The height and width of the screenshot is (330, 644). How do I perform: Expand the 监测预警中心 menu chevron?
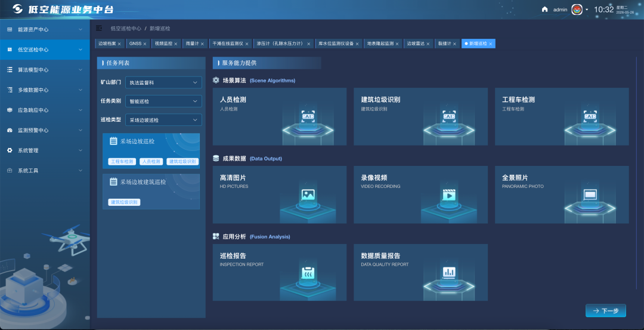[80, 130]
